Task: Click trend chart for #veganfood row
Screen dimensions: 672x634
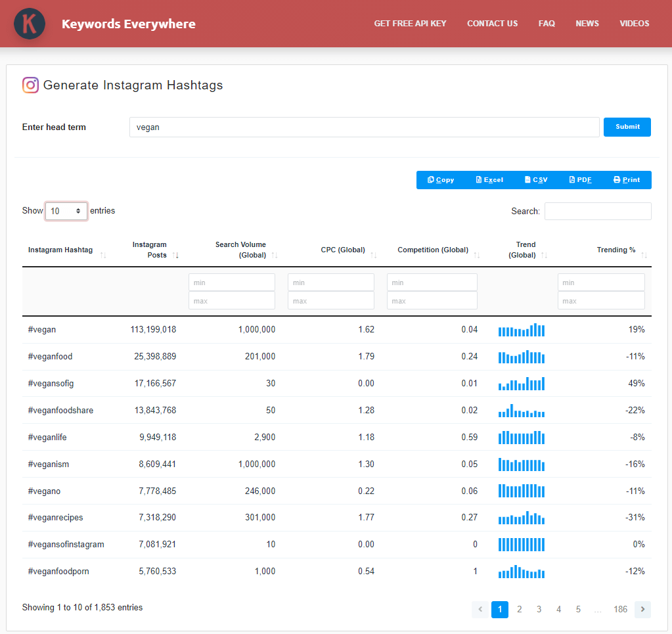Action: (522, 357)
